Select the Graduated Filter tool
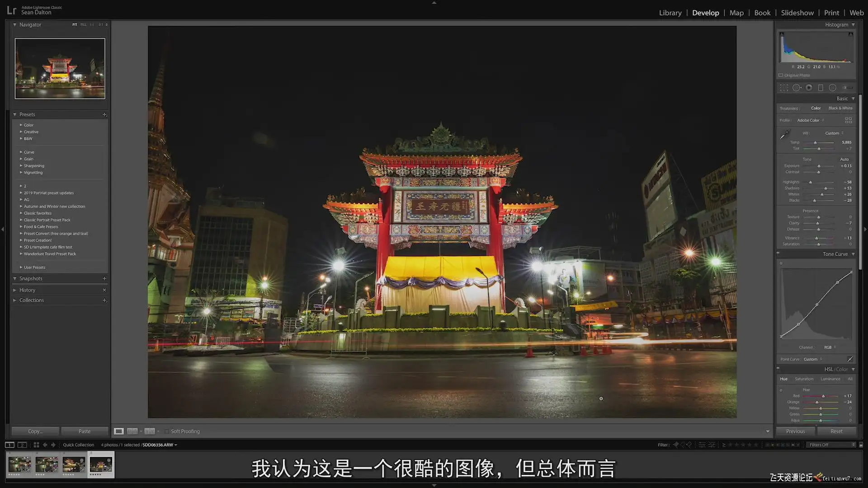The width and height of the screenshot is (868, 488). click(x=821, y=88)
